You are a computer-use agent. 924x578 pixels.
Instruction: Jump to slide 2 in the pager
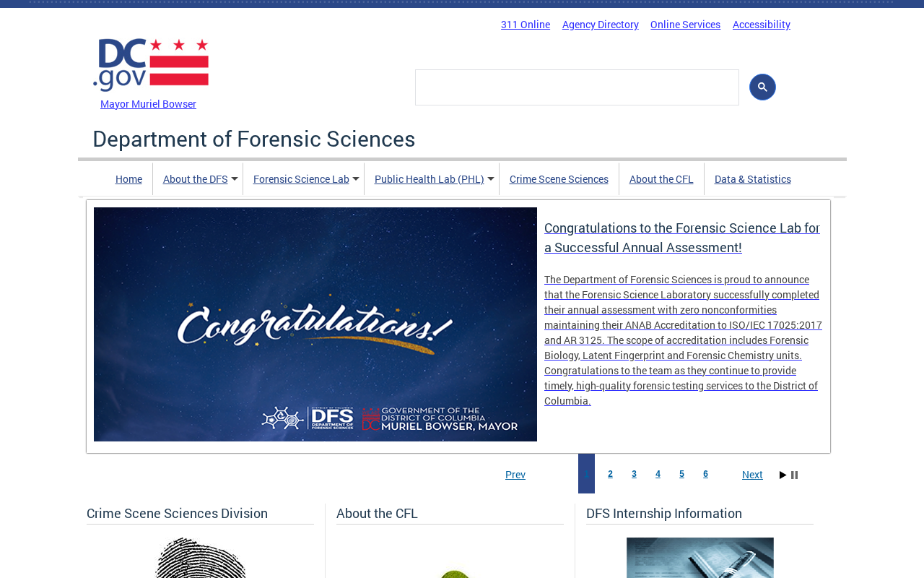tap(610, 474)
